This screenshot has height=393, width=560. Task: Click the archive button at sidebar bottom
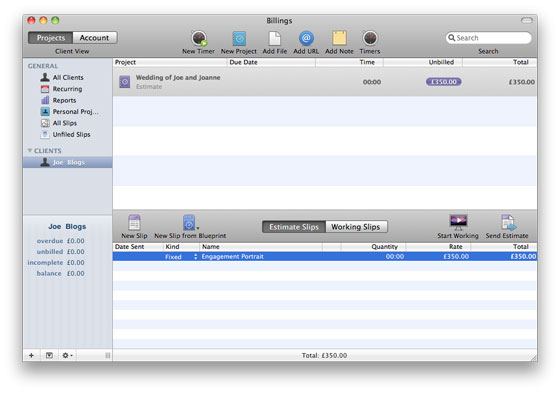(49, 355)
